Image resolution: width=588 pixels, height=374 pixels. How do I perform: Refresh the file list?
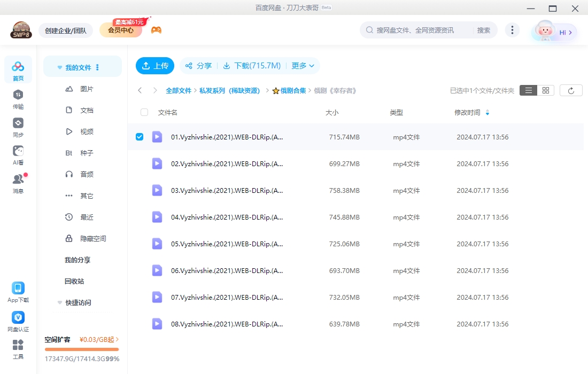(571, 90)
